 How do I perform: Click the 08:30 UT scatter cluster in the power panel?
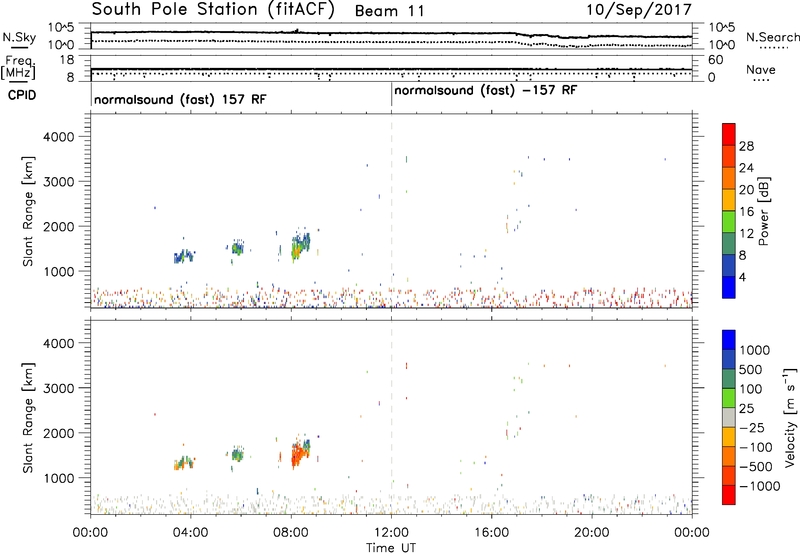(x=300, y=246)
